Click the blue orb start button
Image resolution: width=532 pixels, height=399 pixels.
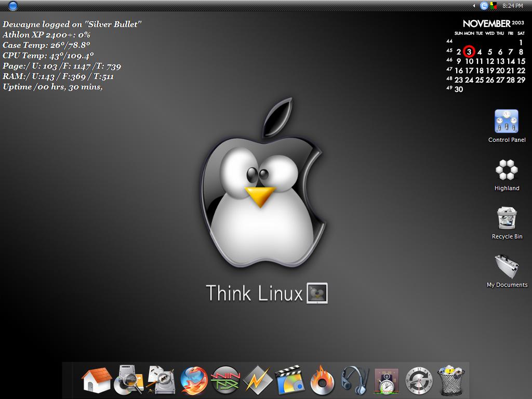pyautogui.click(x=13, y=6)
